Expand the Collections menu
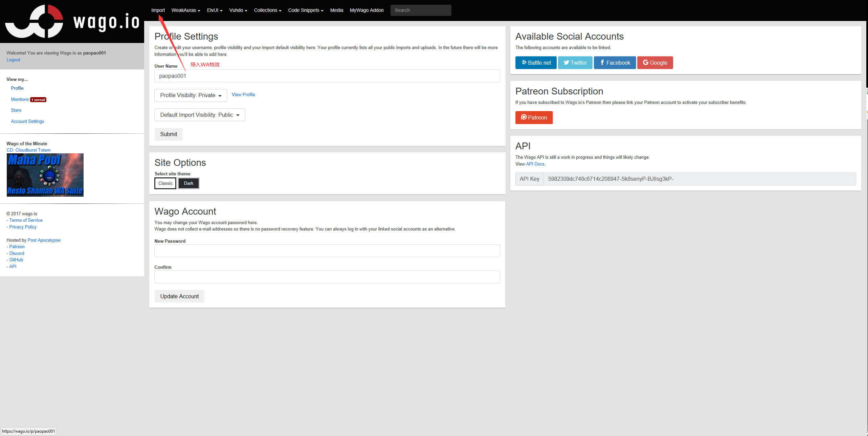Image resolution: width=868 pixels, height=436 pixels. click(x=267, y=10)
